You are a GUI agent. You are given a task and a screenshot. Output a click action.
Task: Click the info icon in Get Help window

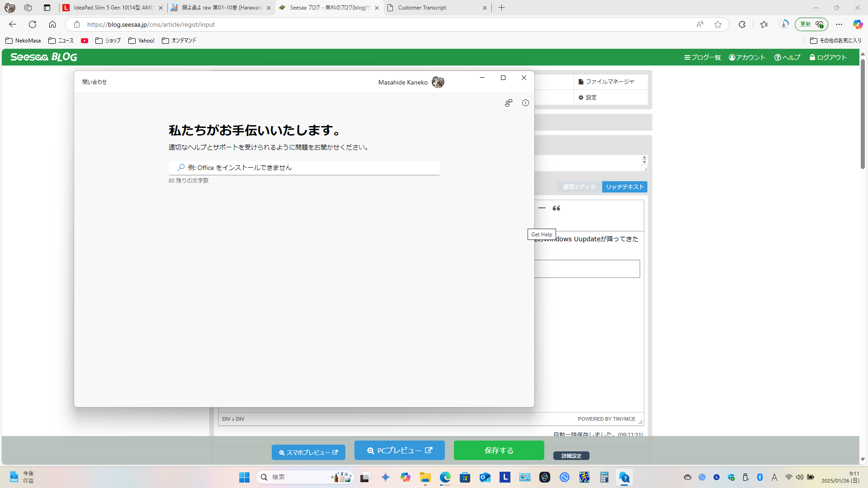pyautogui.click(x=525, y=103)
